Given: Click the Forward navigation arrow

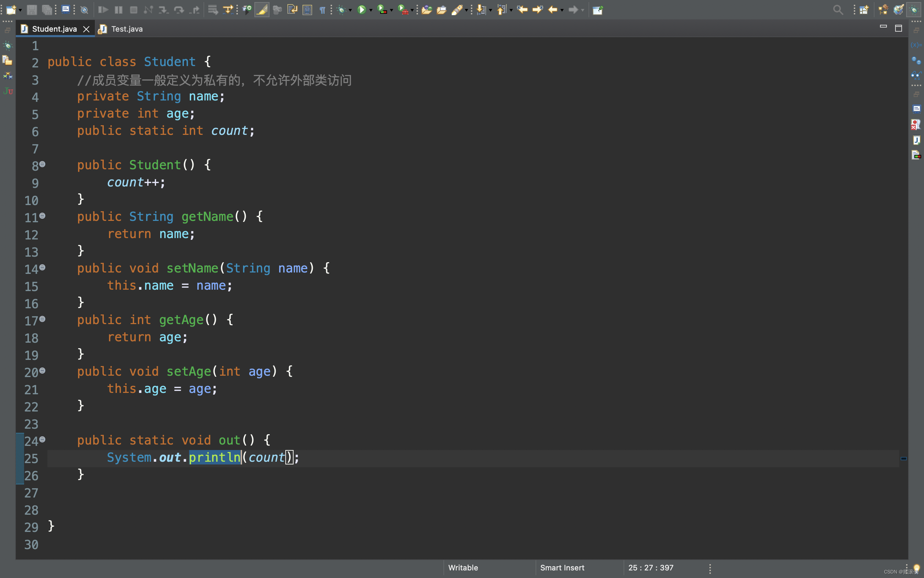Looking at the screenshot, I should (573, 10).
